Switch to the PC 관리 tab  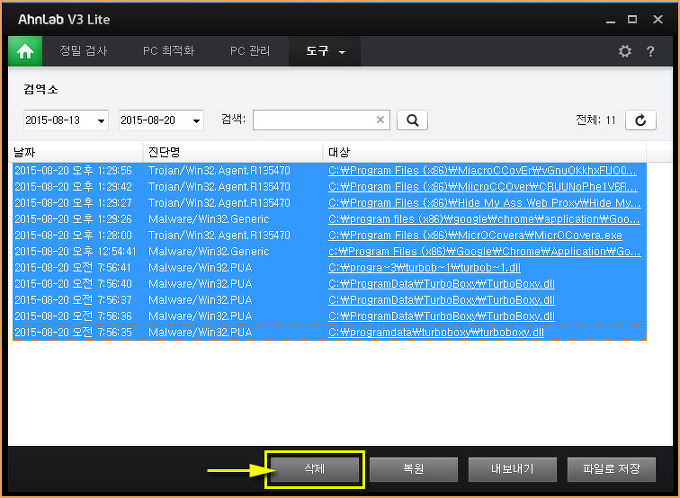250,51
